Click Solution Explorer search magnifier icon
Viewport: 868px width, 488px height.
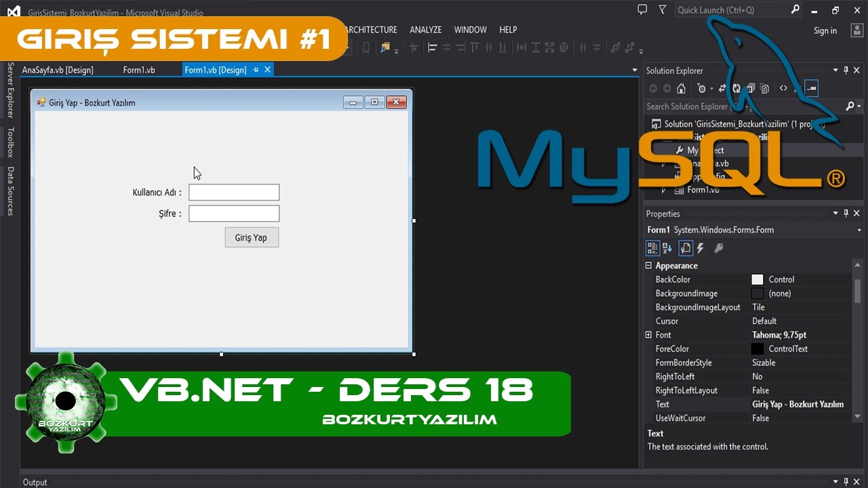click(x=850, y=106)
